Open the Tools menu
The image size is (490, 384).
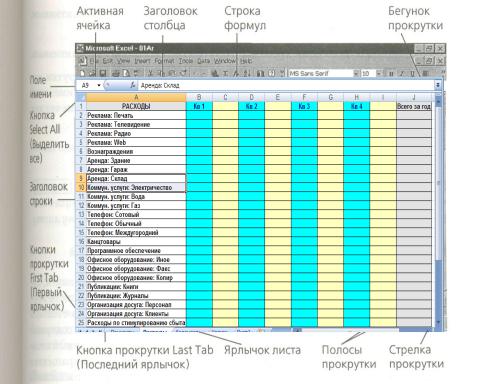(186, 61)
